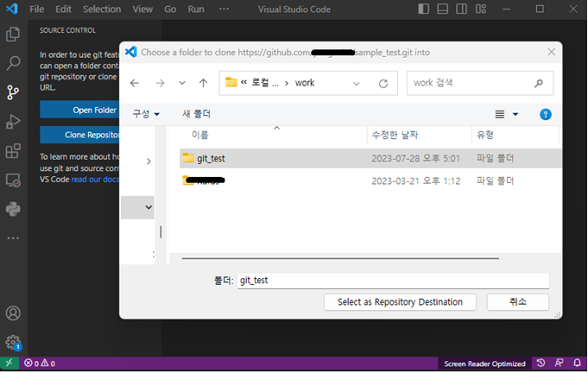Click the history icon in status bar
The height and width of the screenshot is (373, 588).
pyautogui.click(x=541, y=363)
